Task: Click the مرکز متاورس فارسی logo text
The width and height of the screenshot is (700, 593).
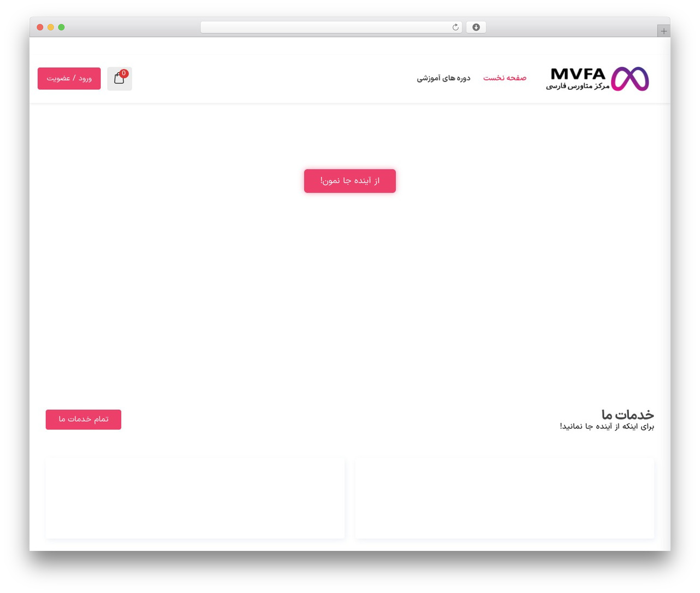Action: (577, 86)
